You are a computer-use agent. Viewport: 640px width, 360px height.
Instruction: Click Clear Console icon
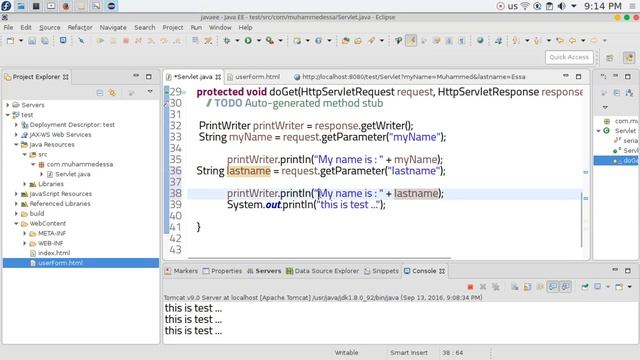pyautogui.click(x=514, y=287)
